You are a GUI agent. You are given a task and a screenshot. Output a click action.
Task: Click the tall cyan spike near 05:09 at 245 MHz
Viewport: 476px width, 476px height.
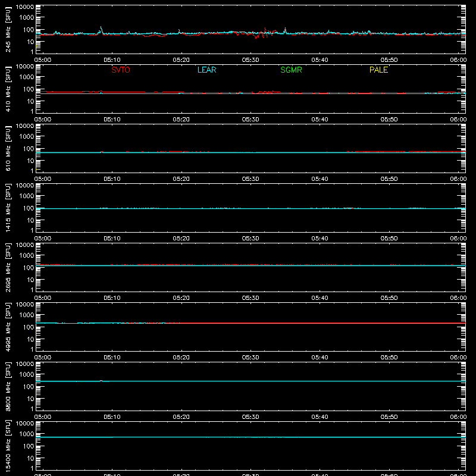click(101, 29)
